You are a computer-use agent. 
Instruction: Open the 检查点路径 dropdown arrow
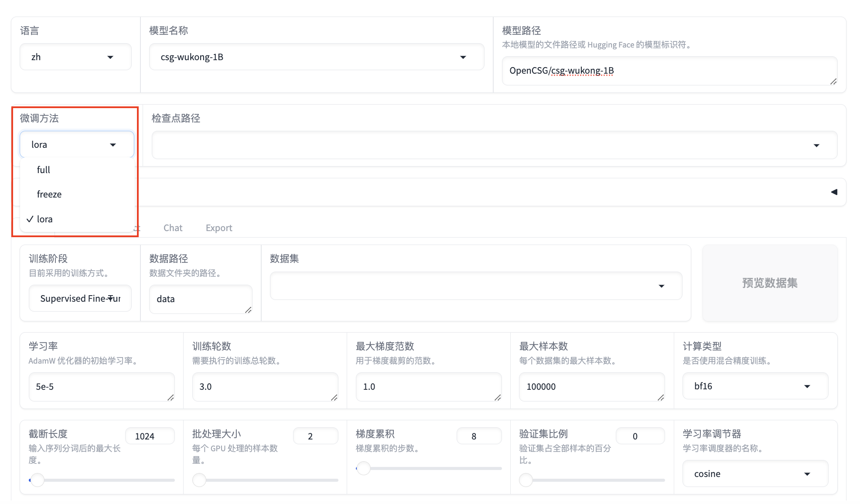816,145
